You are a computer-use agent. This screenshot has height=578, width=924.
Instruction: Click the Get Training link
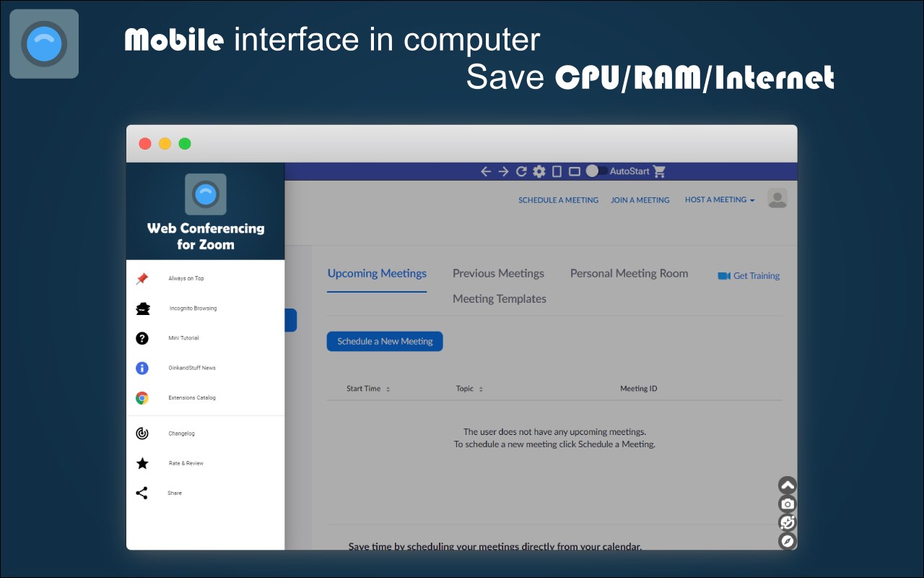[757, 276]
